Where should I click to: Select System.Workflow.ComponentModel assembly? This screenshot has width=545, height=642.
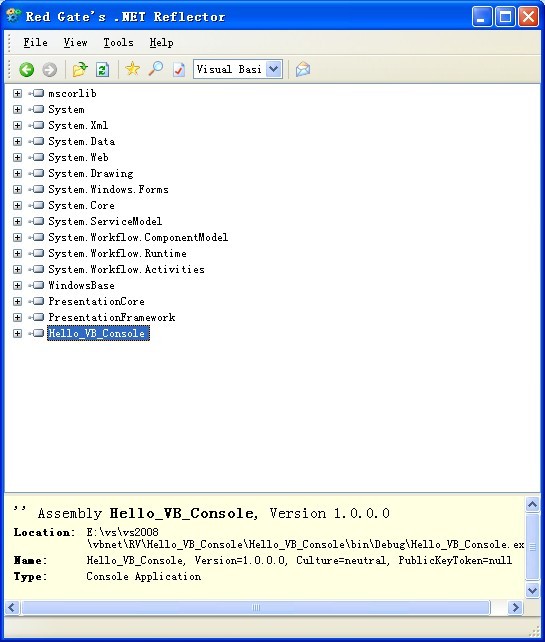pos(138,237)
